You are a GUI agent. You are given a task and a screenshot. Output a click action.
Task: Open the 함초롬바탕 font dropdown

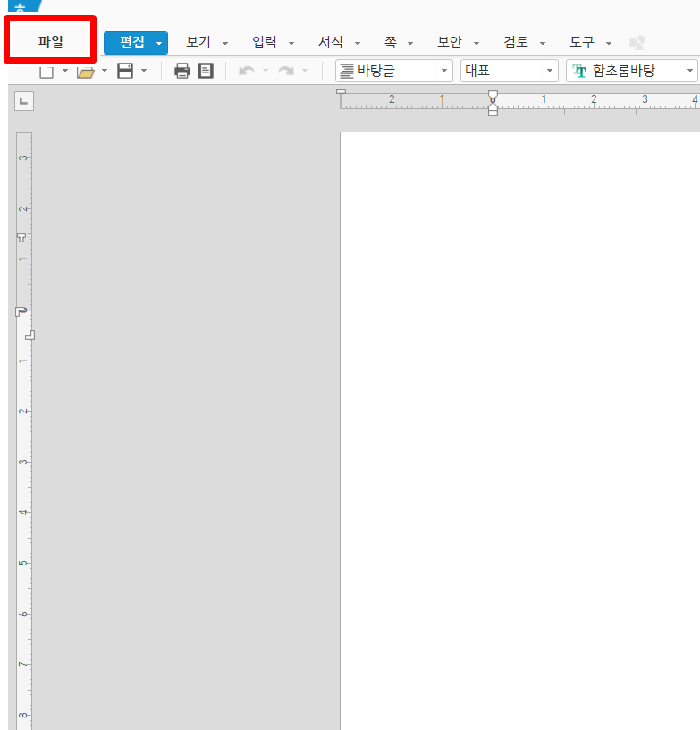632,71
